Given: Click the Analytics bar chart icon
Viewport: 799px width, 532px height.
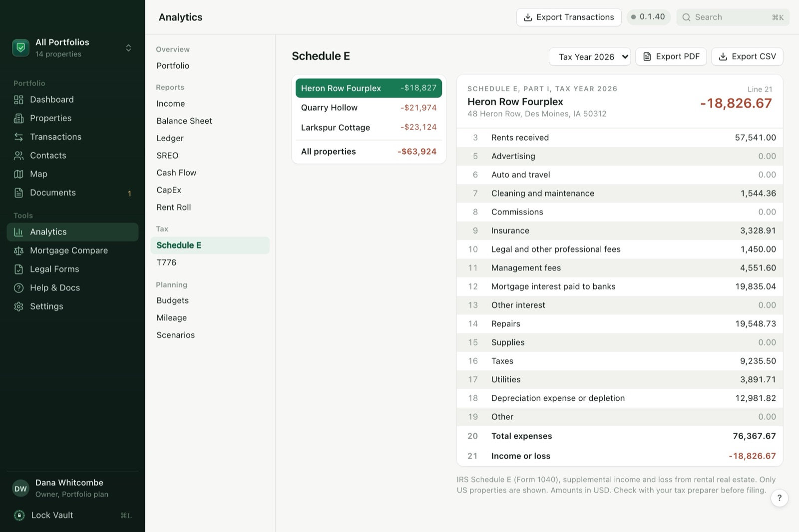Looking at the screenshot, I should (18, 232).
